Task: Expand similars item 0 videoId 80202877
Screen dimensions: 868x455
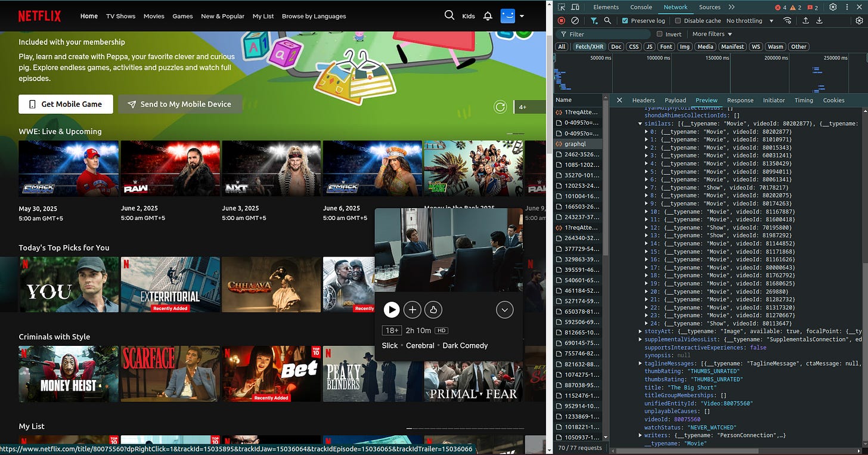Action: tap(647, 132)
